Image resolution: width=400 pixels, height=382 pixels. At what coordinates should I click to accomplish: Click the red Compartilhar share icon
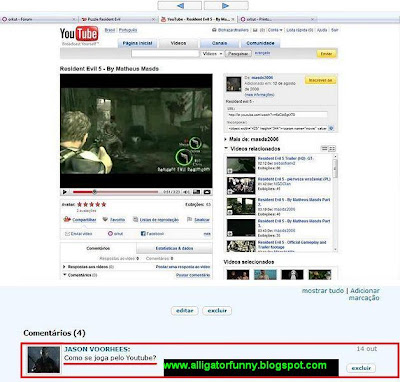pyautogui.click(x=67, y=219)
